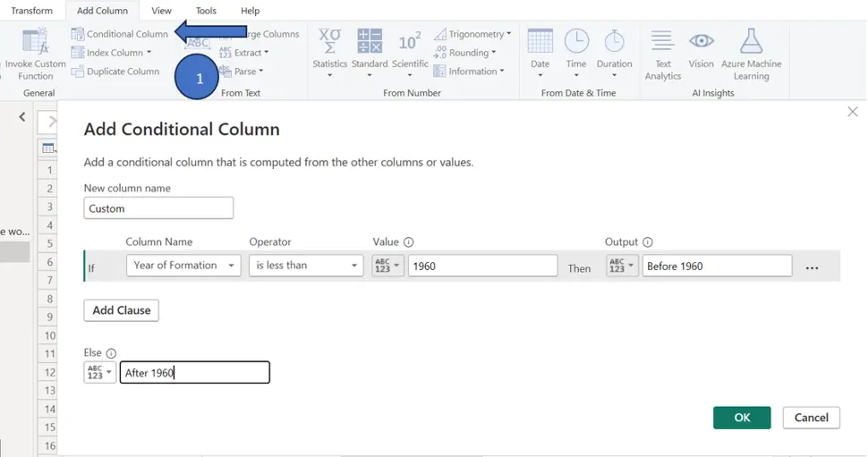Edit the New column name field
Screen dimensions: 868x457
pos(158,208)
